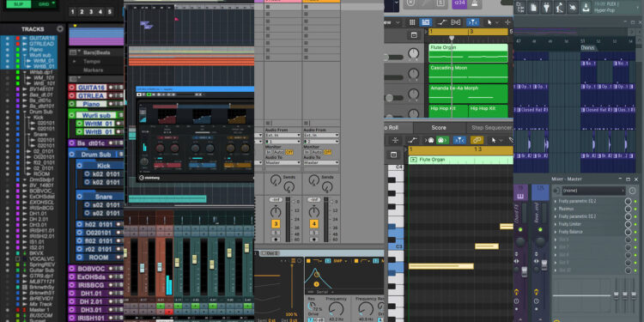Toggle Logic count-in 1234 button
Image resolution: width=644 pixels, height=322 pixels.
point(459,3)
